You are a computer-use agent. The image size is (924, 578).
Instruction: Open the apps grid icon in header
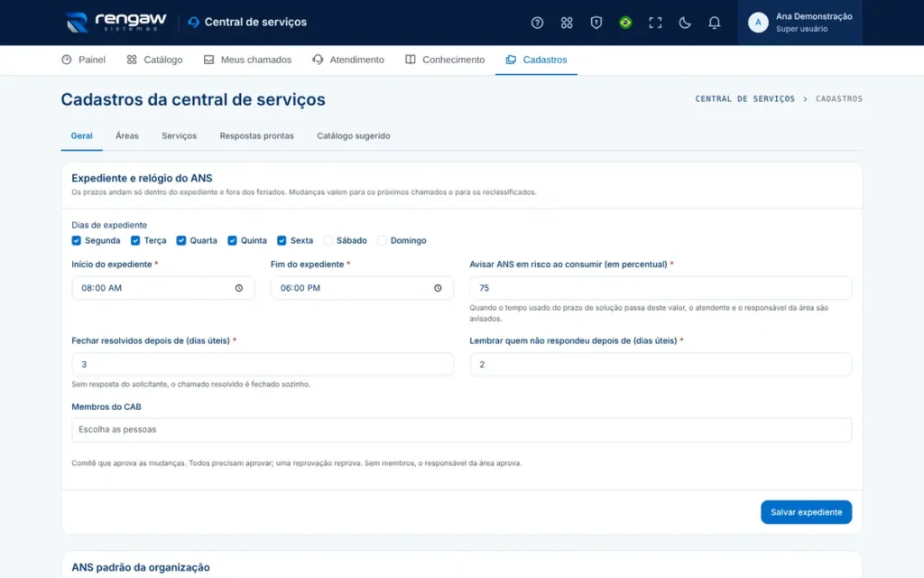[x=567, y=23]
